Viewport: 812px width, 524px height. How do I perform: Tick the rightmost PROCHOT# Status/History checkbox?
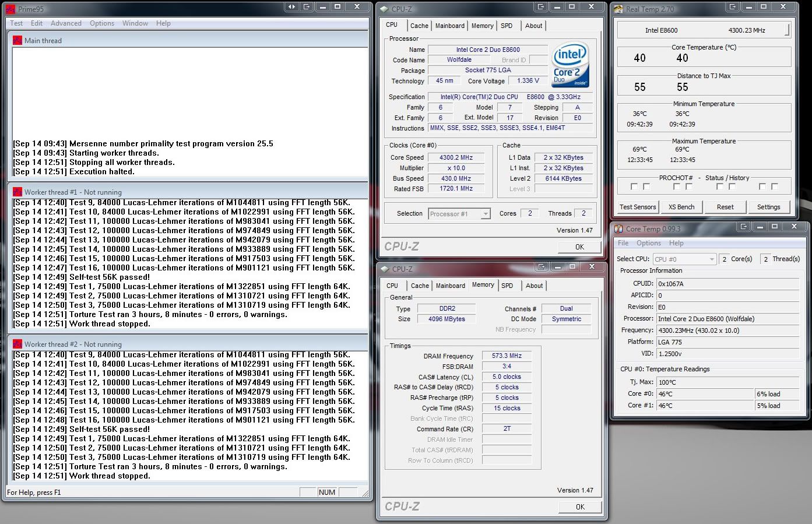click(x=775, y=187)
